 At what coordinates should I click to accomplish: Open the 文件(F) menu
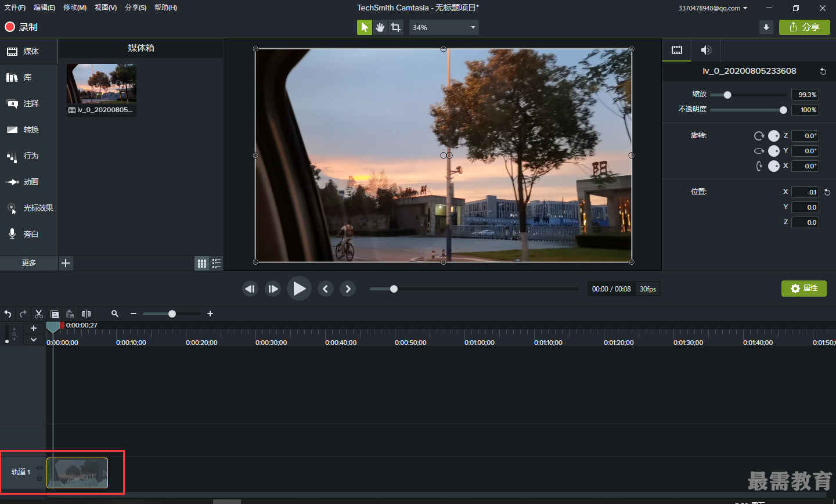tap(15, 8)
